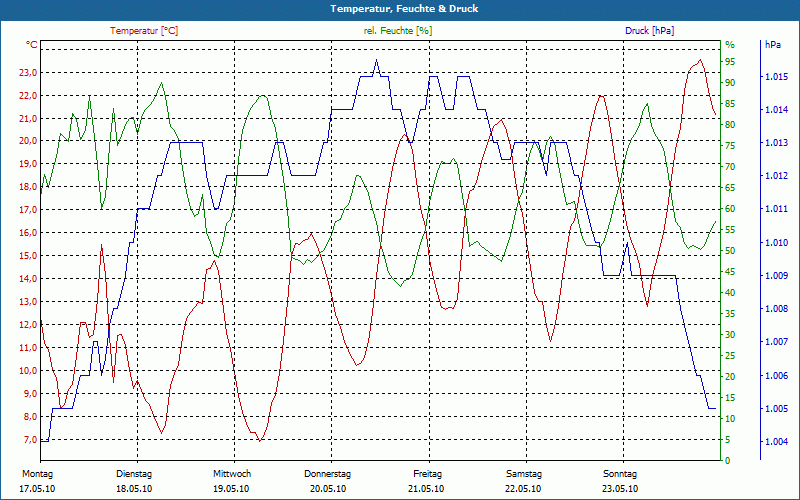Click the '1.004' pressure axis value

pos(776,441)
